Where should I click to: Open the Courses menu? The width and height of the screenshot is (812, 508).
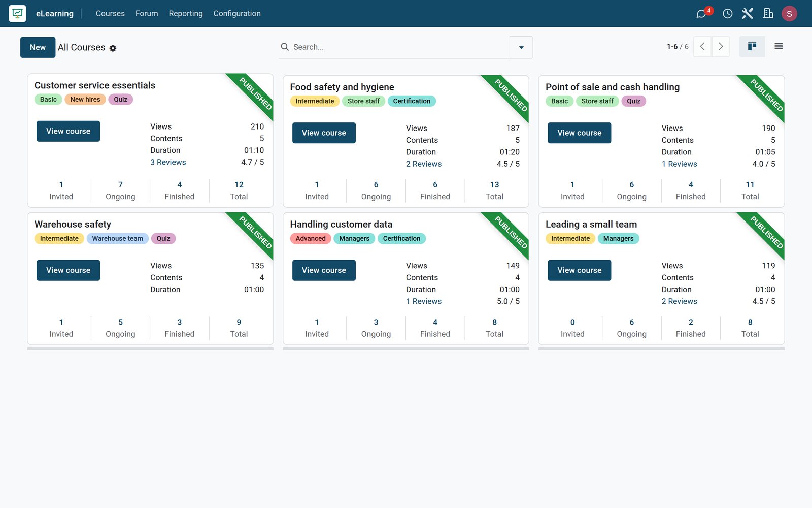coord(110,14)
